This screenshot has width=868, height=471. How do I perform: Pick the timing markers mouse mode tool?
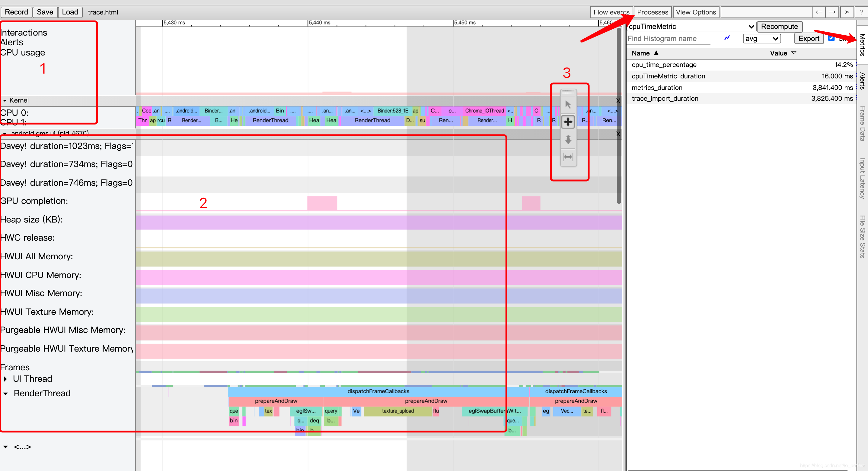568,157
